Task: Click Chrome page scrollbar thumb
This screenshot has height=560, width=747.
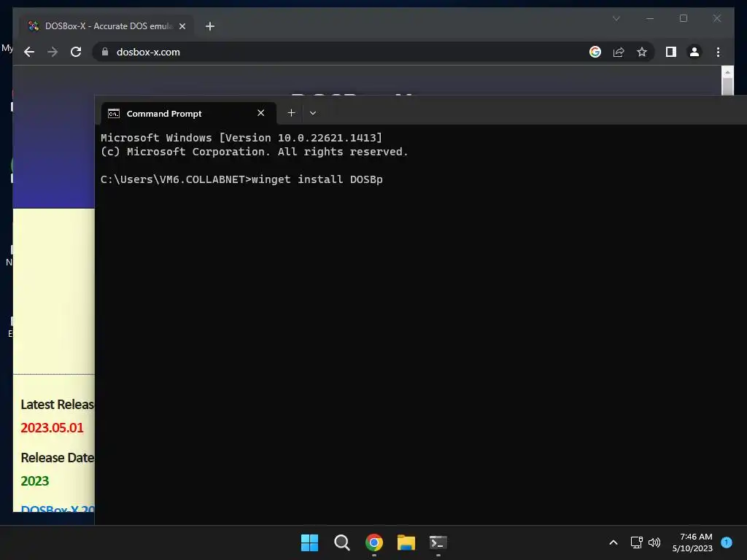Action: coord(727,86)
